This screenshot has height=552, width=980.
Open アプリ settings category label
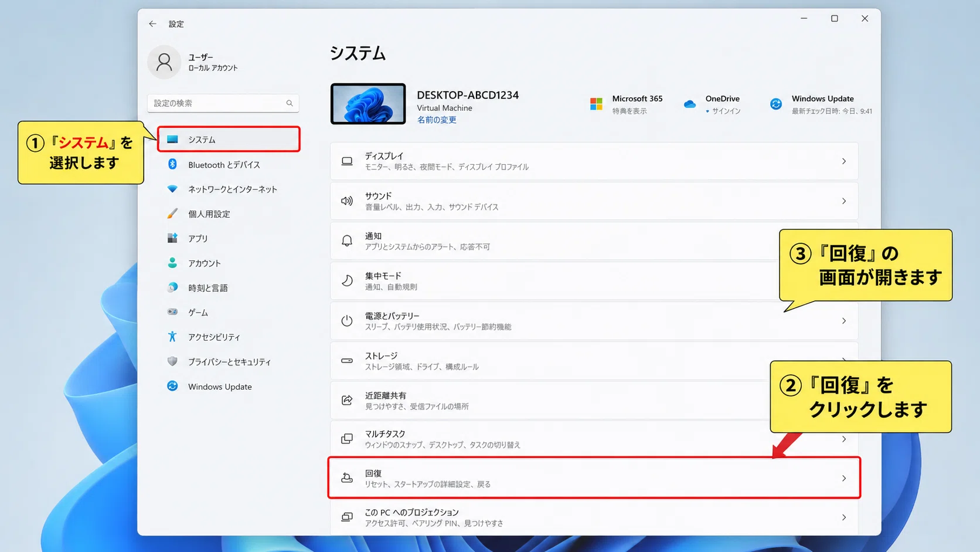198,239
